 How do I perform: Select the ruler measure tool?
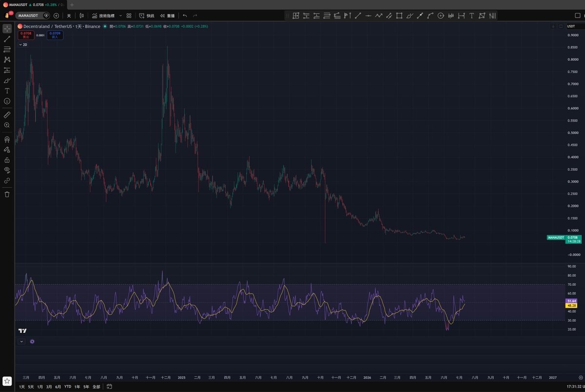pos(7,115)
